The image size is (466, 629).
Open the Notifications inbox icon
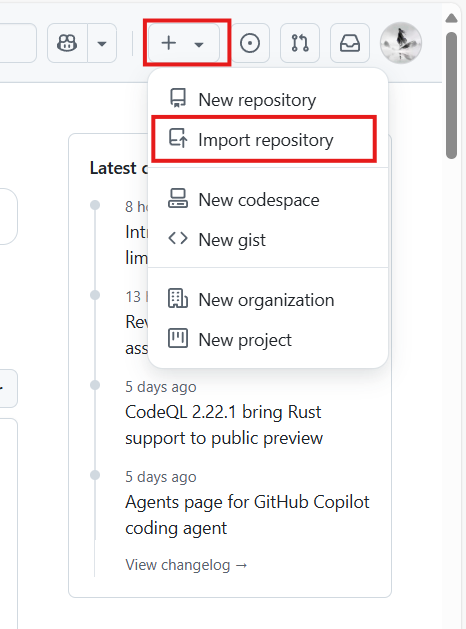350,43
